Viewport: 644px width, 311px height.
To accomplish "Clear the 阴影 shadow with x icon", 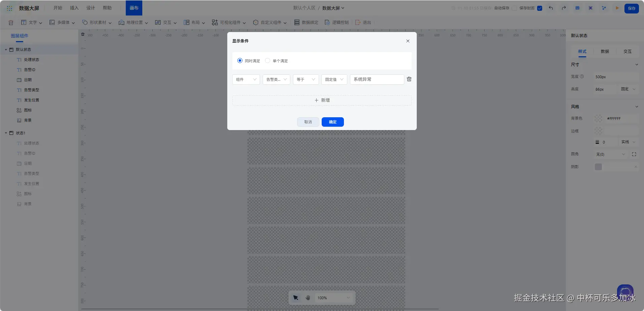I will [636, 167].
